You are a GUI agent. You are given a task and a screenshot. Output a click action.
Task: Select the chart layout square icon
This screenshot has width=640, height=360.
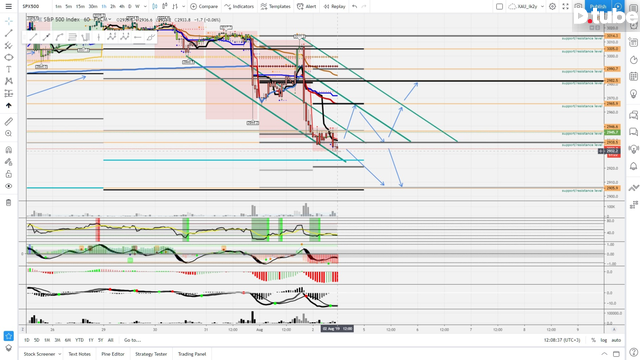pos(499,7)
